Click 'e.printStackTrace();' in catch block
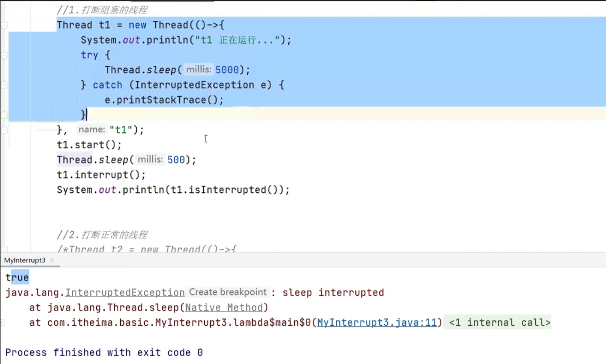Screen dimensions: 606x364 [164, 100]
